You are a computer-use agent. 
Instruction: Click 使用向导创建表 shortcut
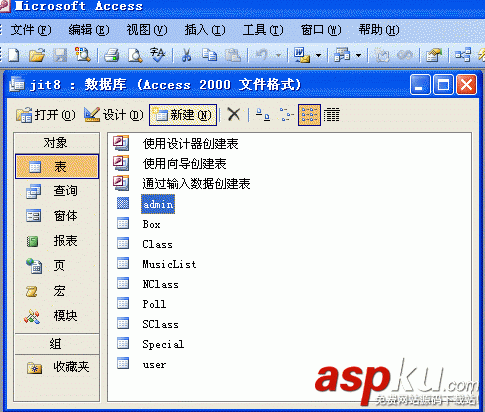pos(185,164)
